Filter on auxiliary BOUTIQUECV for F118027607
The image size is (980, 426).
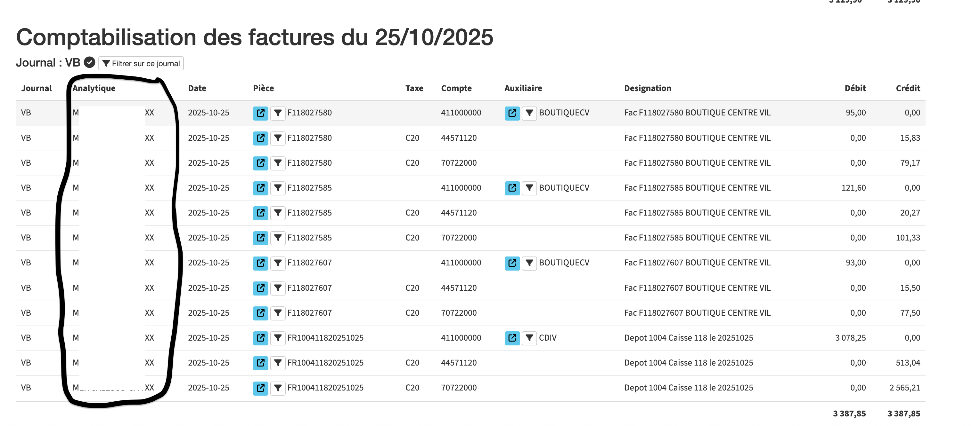[529, 263]
